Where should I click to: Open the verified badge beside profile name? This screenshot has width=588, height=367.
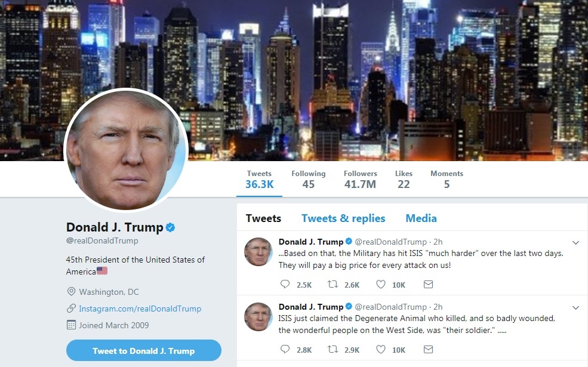170,227
